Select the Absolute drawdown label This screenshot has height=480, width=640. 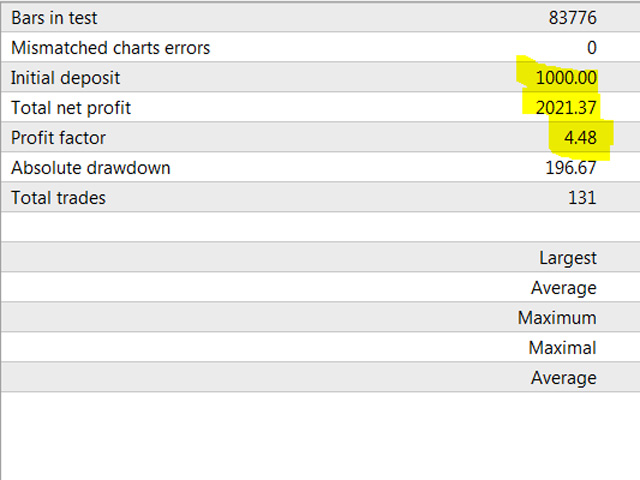(91, 168)
